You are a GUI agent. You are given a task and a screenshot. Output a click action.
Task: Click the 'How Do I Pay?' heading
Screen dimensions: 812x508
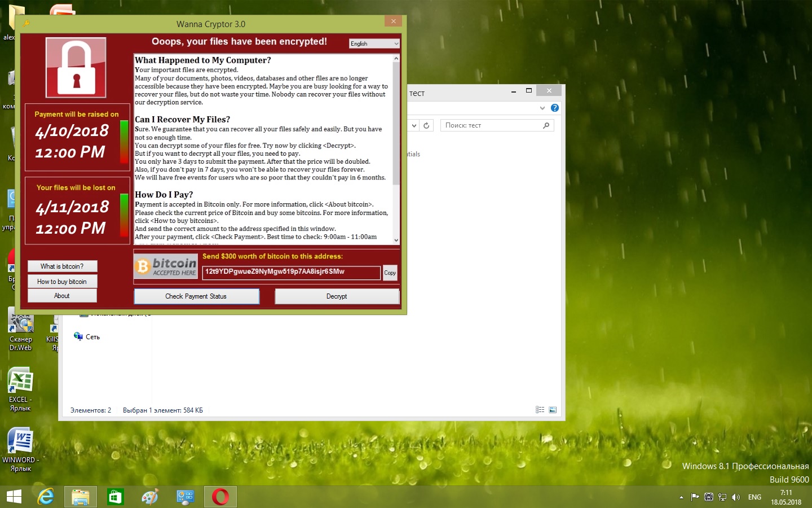(x=164, y=195)
